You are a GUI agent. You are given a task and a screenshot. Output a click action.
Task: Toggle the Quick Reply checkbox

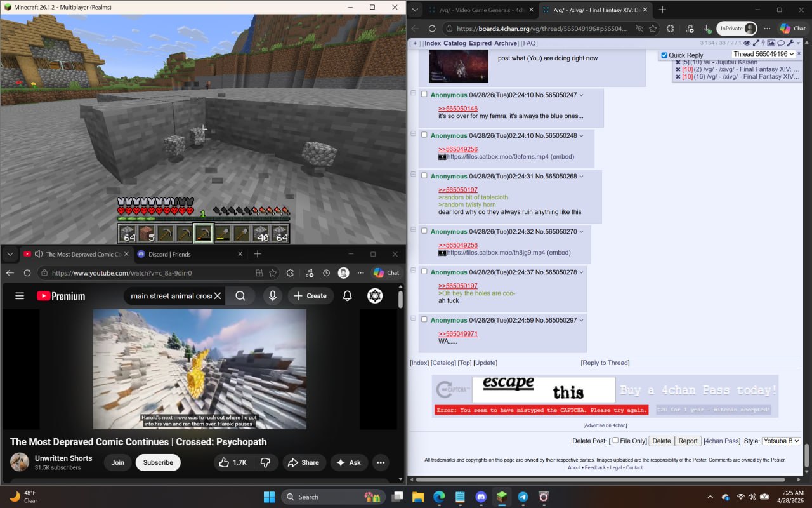pos(664,55)
